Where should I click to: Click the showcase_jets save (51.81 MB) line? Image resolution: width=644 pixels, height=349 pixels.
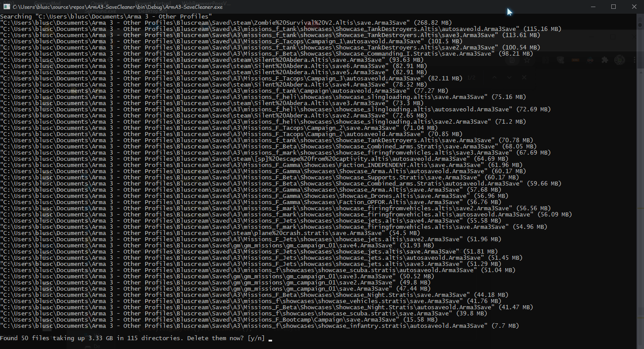pyautogui.click(x=249, y=251)
